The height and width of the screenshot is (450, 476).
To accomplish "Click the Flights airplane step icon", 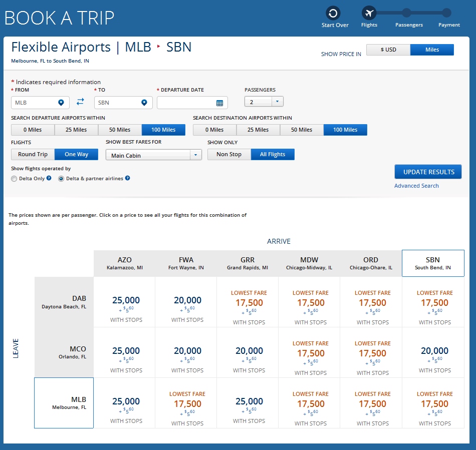I will click(369, 13).
